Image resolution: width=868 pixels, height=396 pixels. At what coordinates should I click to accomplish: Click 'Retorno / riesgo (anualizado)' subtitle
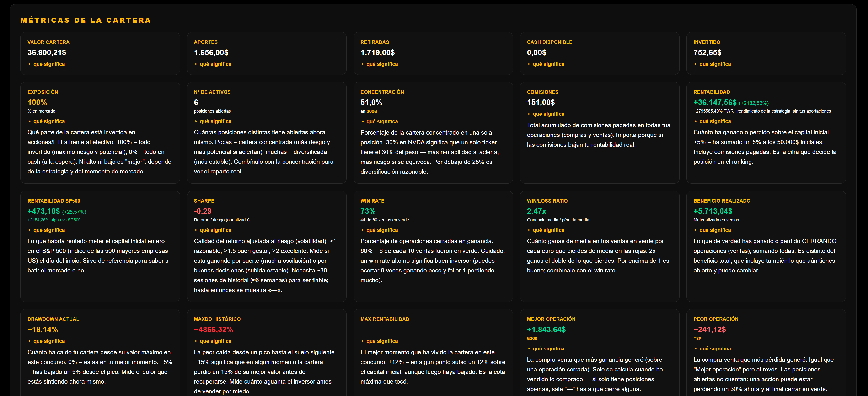[222, 220]
